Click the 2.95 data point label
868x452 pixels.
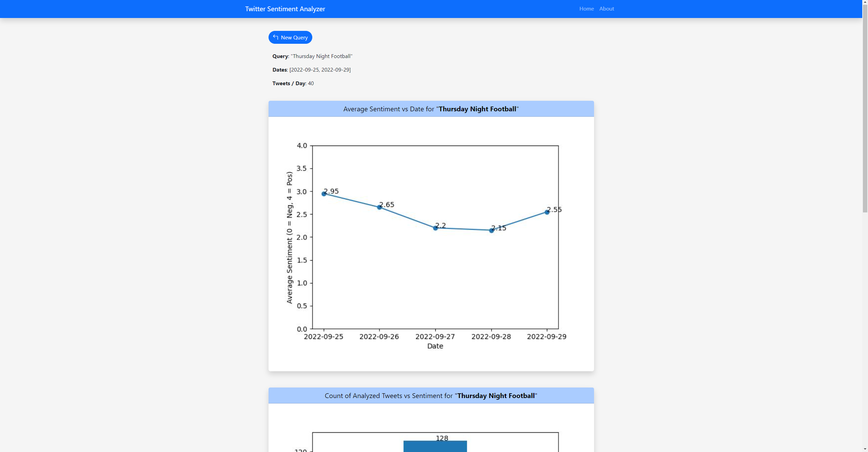(331, 191)
